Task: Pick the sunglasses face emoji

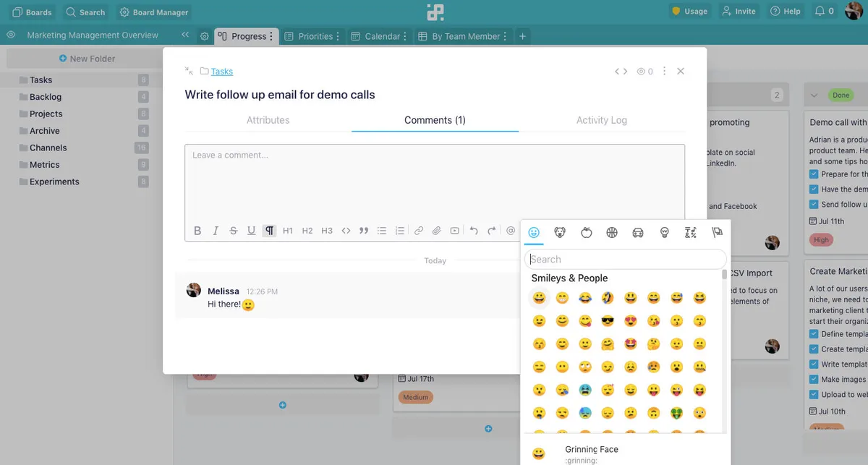Action: [608, 320]
